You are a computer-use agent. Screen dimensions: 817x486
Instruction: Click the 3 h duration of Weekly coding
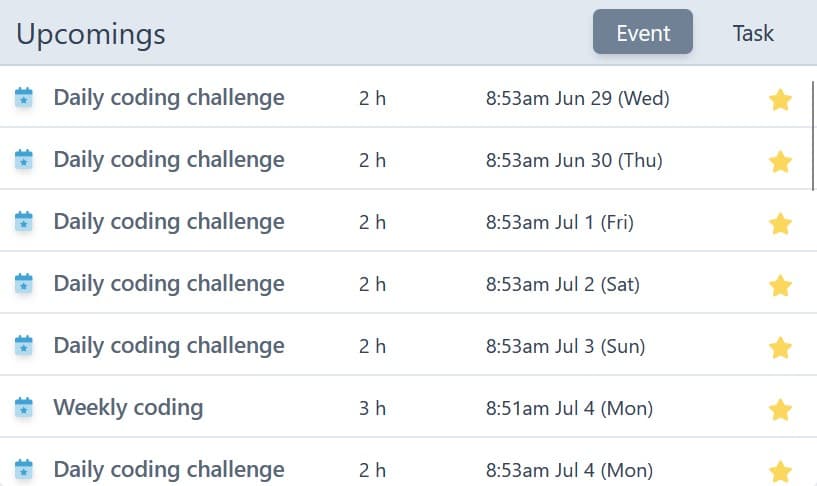tap(372, 408)
